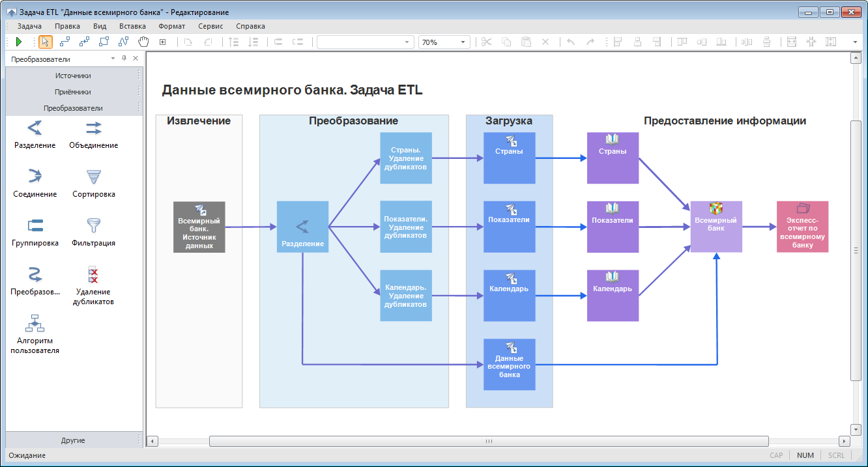The image size is (868, 467).
Task: Select the pointer selection tool
Action: (45, 41)
